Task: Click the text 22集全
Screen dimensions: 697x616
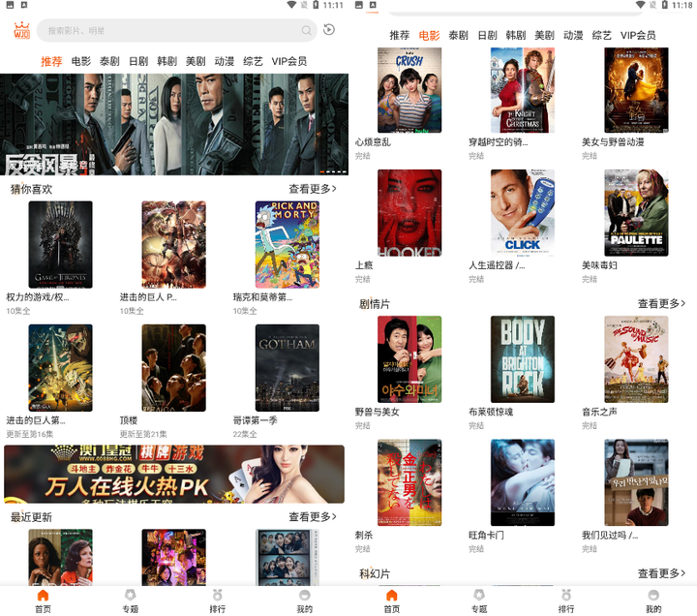Action: [245, 434]
